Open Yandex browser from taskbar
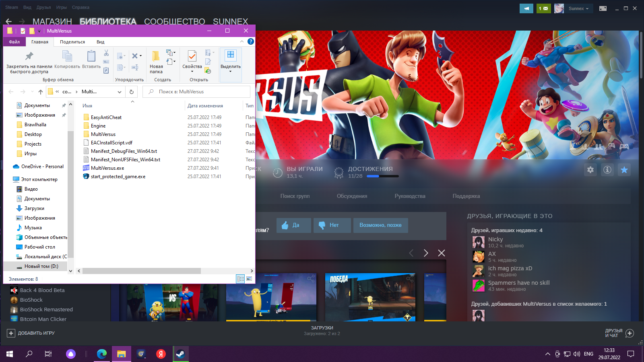The width and height of the screenshot is (644, 362). pos(161,354)
